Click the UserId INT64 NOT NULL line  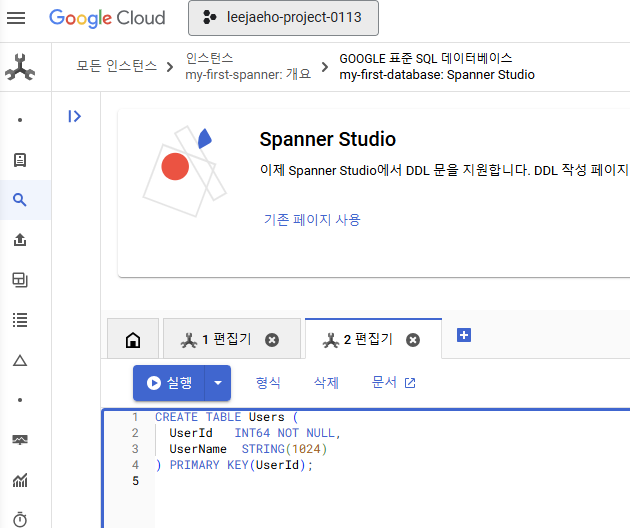pos(255,433)
